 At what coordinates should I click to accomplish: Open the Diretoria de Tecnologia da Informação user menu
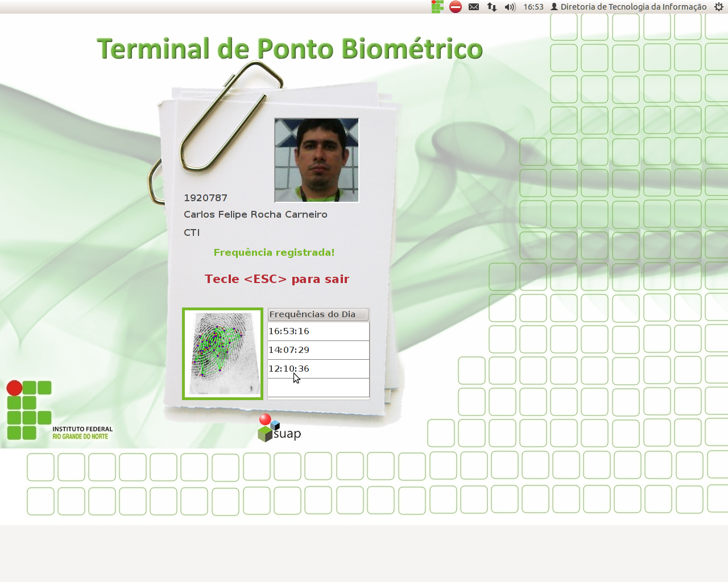628,7
